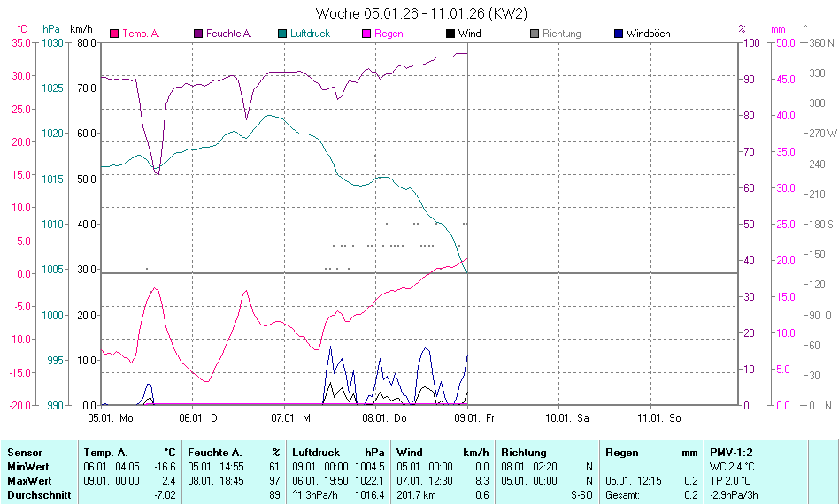Select the 05.01. Mo date label
The image size is (839, 504).
pos(109,417)
